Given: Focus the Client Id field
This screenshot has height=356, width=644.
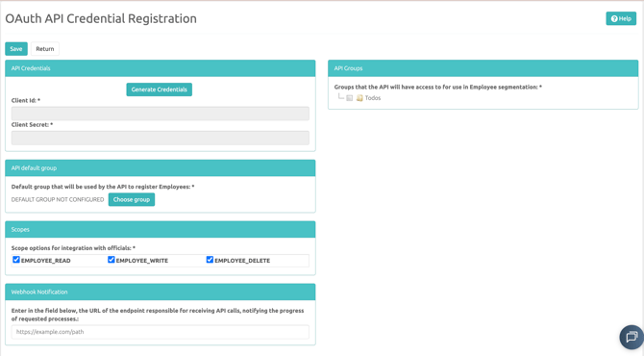Looking at the screenshot, I should [x=161, y=114].
